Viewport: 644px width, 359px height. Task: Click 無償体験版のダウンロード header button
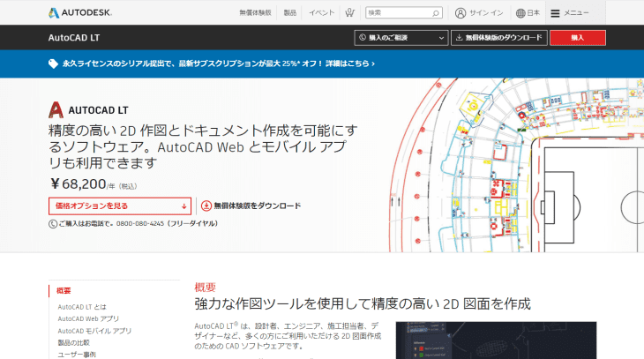499,38
